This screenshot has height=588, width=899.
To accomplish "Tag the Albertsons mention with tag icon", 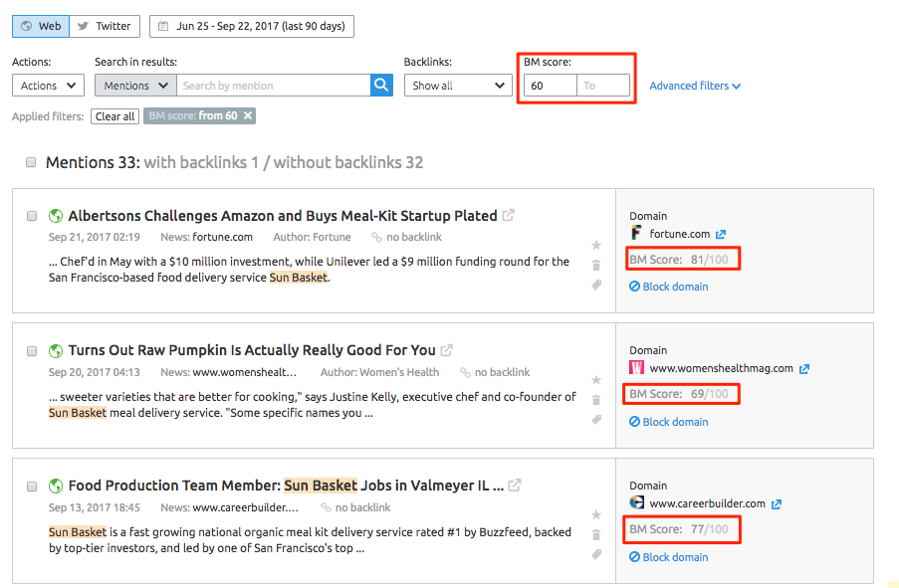I will coord(597,285).
